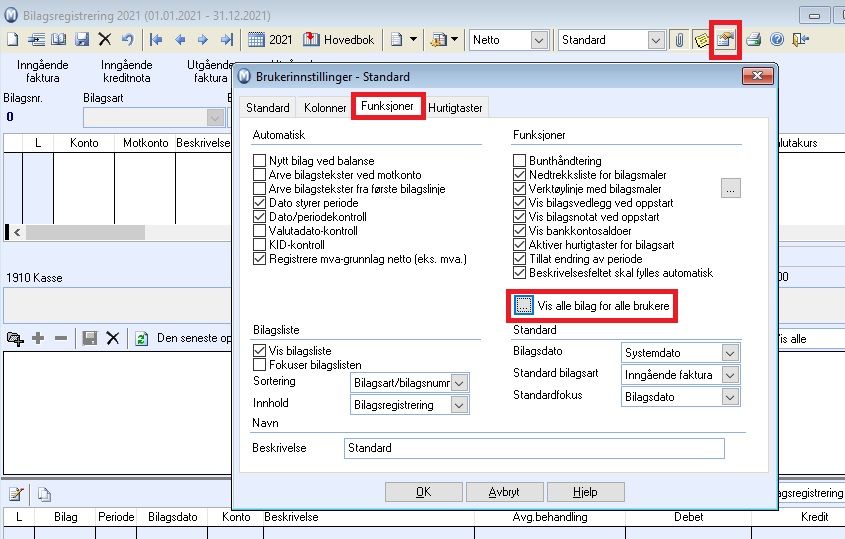Viewport: 845px width, 539px height.
Task: Click the delete X icon in top toolbar
Action: tap(105, 39)
